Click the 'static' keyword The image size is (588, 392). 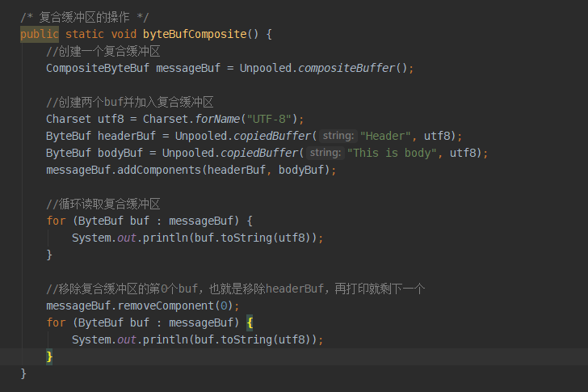(84, 34)
